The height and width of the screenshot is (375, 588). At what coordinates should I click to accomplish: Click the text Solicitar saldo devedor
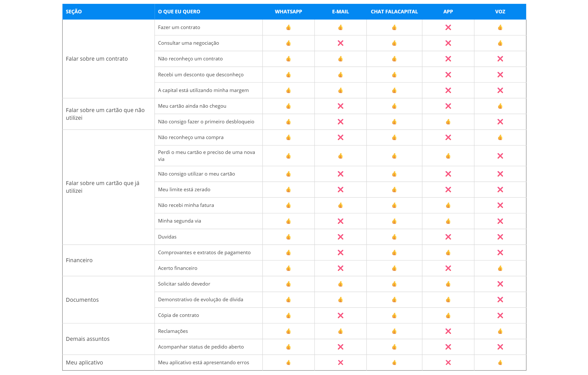pyautogui.click(x=184, y=284)
